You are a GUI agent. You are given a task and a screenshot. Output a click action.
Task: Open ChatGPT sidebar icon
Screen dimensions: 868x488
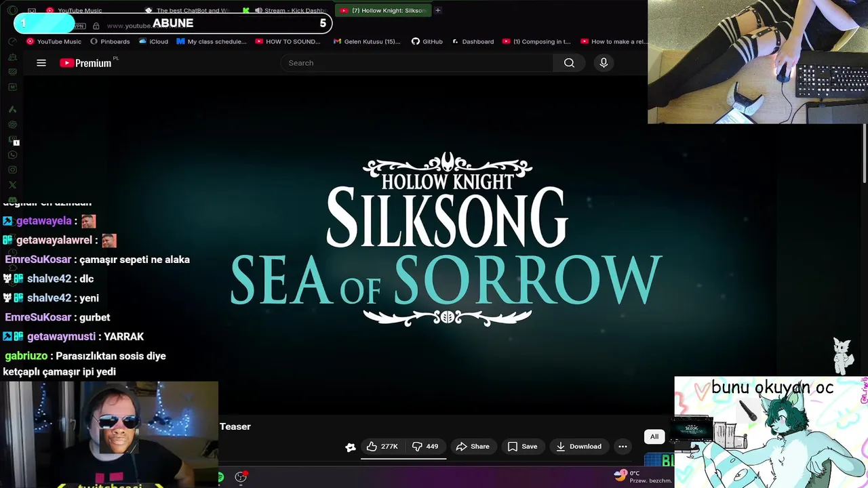[x=12, y=125]
